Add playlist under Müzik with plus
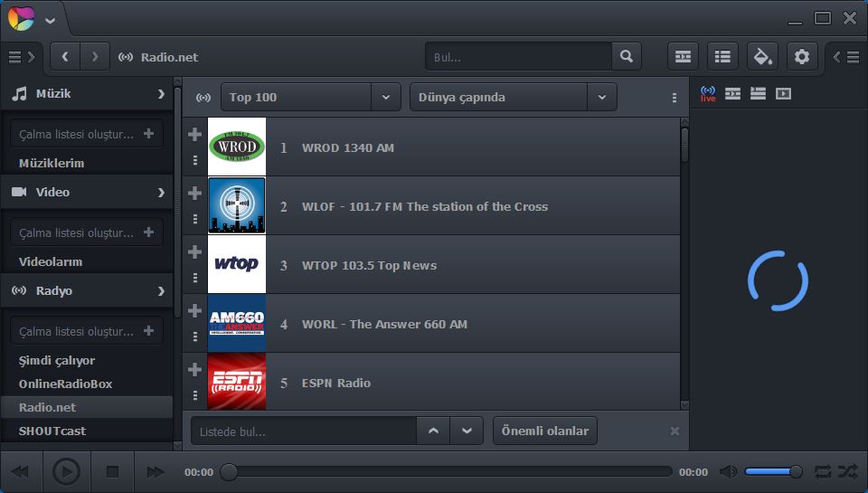 click(x=148, y=134)
